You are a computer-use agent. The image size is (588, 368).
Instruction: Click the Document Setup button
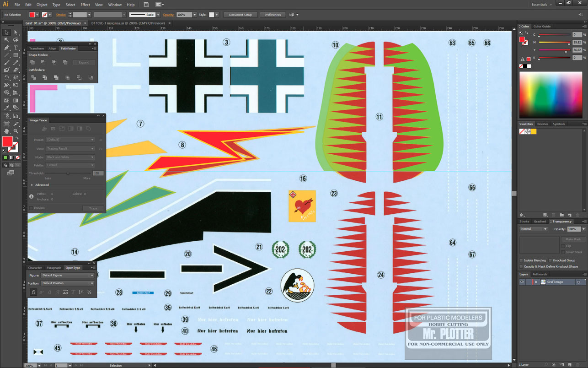coord(241,15)
